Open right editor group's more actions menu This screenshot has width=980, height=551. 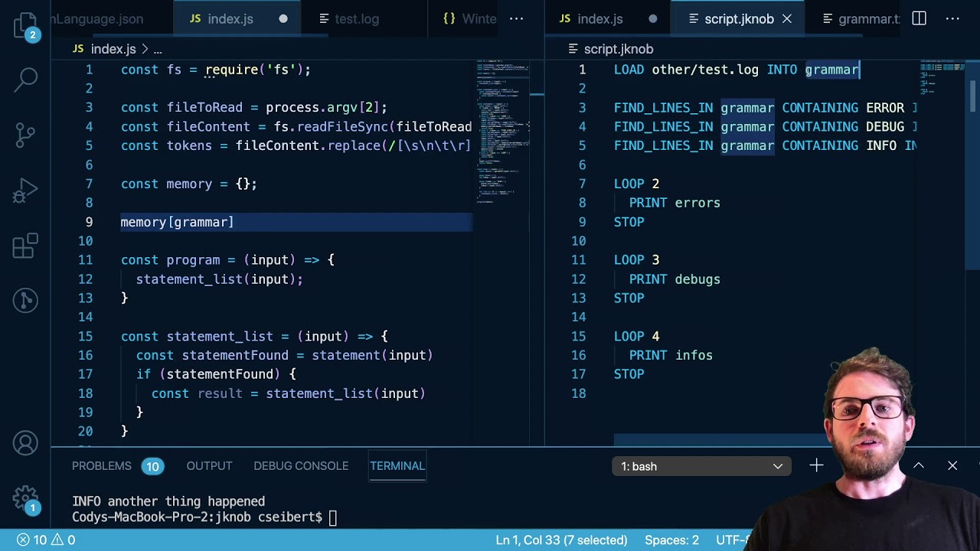(x=952, y=18)
